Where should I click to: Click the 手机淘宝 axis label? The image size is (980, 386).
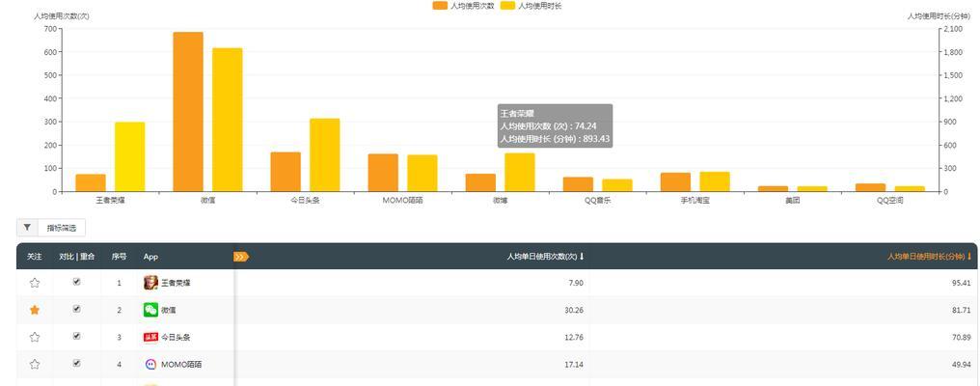pos(695,201)
